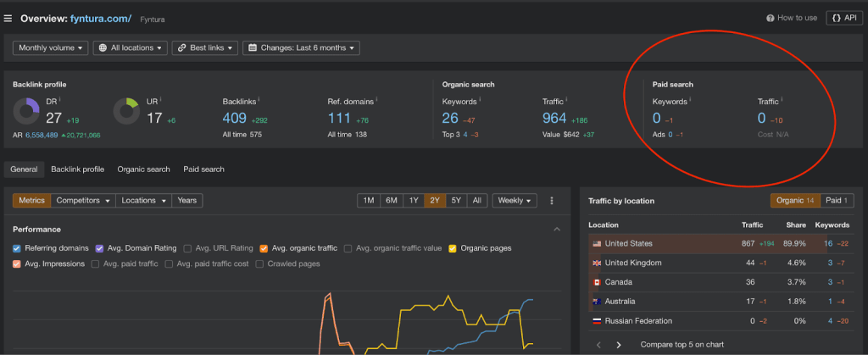Click the API button
The height and width of the screenshot is (355, 868).
pyautogui.click(x=844, y=18)
